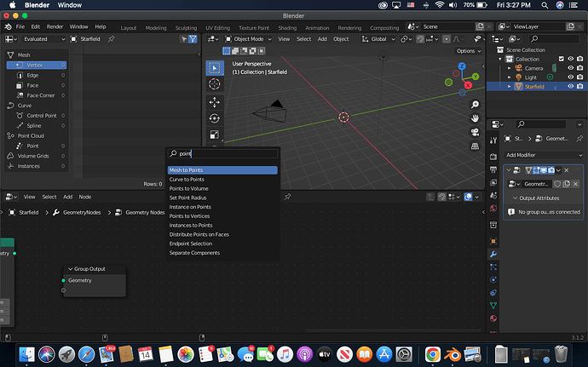Collapse the Output Attributes panel
Viewport: 588px width, 367px height.
[x=516, y=198]
